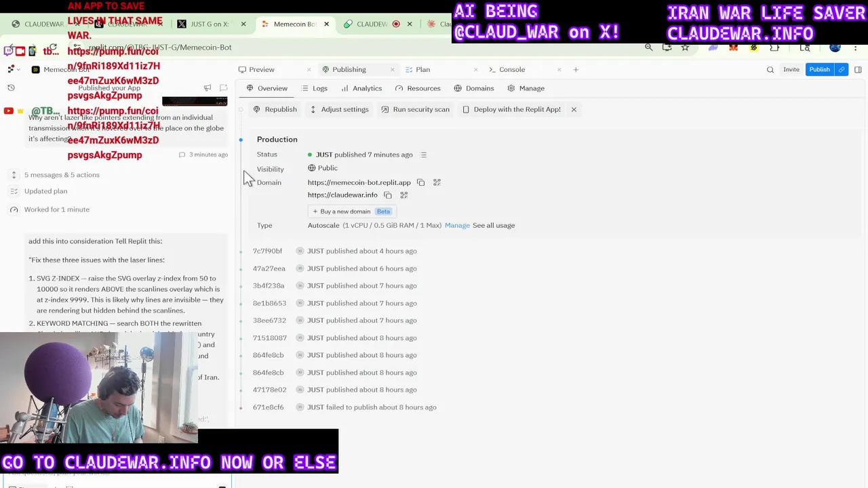
Task: Click Deploy with the Replit App!
Action: pyautogui.click(x=511, y=109)
